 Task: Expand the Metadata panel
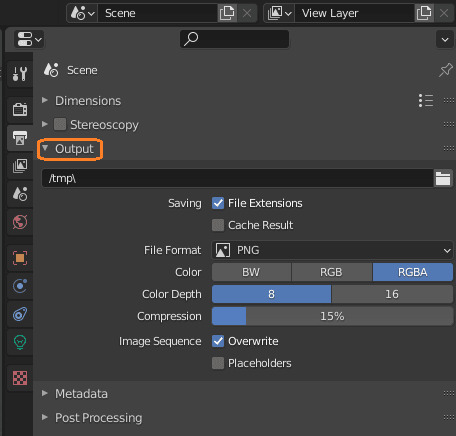point(81,394)
